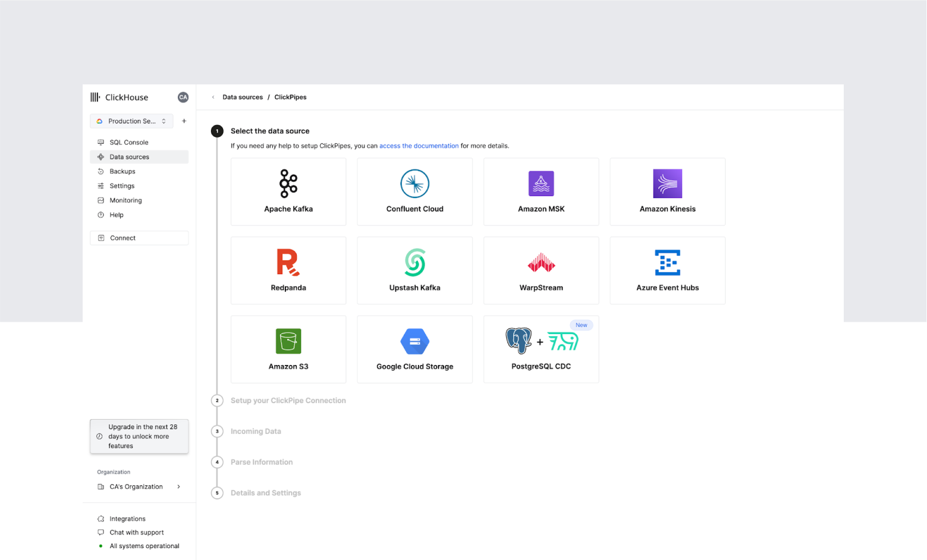Viewport: 927px width, 560px height.
Task: Choose the Confluent Cloud source icon
Action: pos(414,184)
